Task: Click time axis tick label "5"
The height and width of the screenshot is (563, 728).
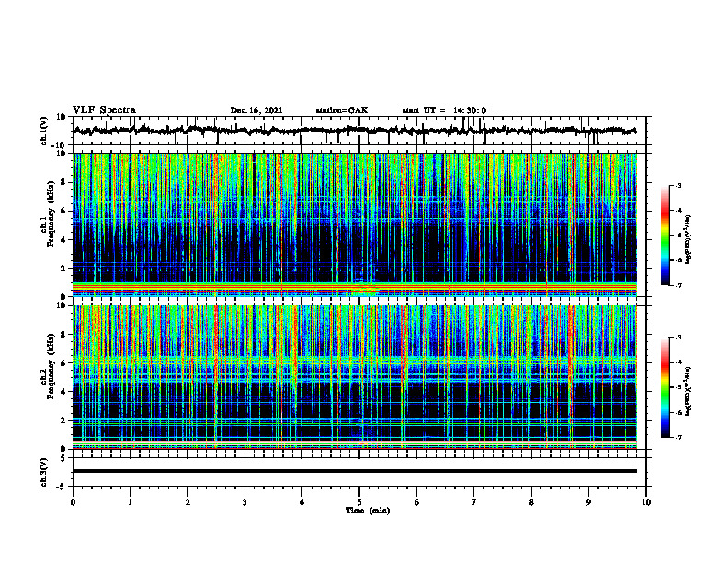Action: point(359,502)
